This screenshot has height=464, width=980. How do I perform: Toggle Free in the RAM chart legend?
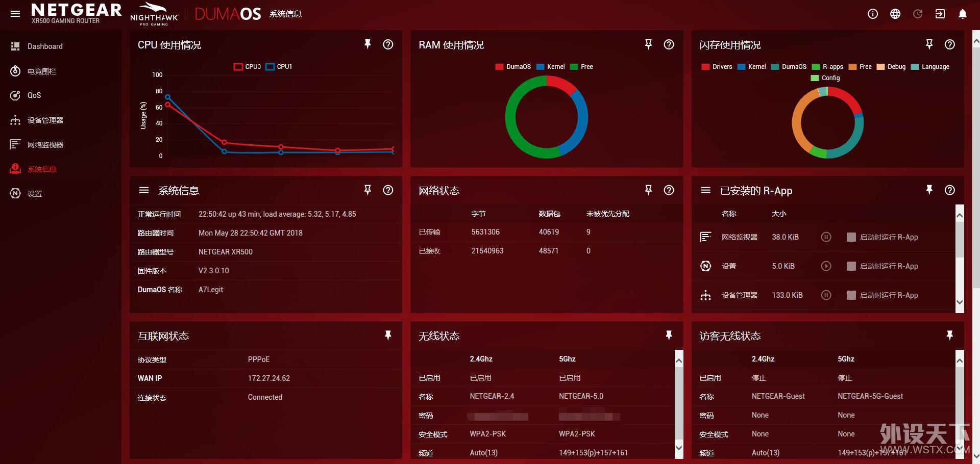click(581, 67)
